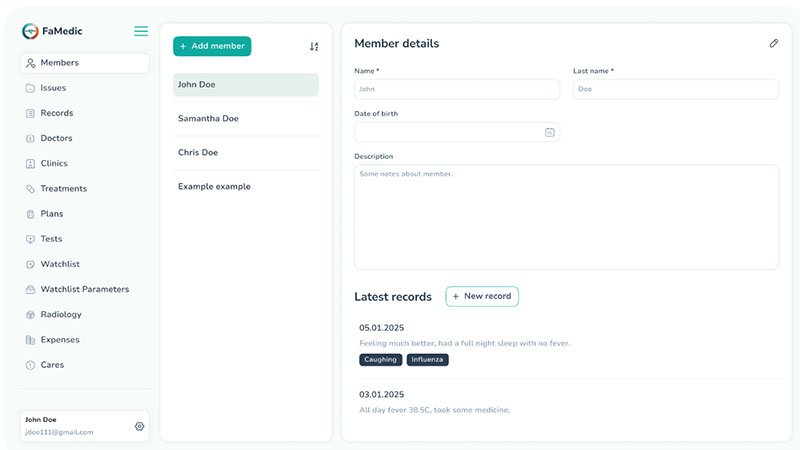Go to Records in the sidebar
This screenshot has height=450, width=800.
coord(56,113)
